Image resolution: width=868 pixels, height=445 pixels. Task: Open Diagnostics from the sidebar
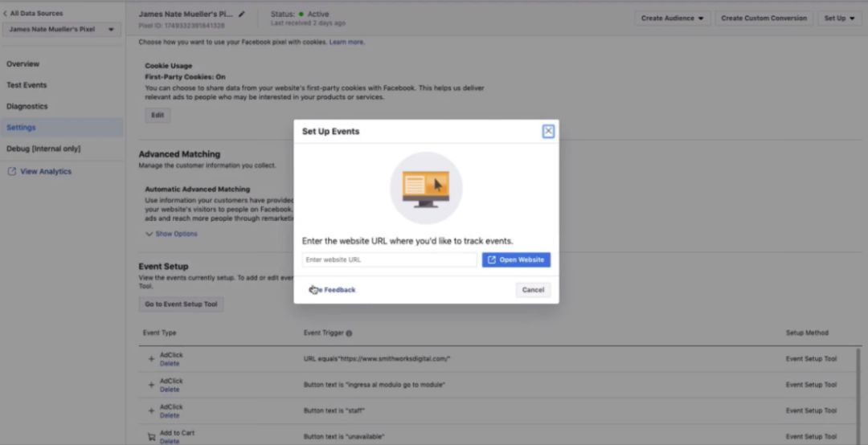pyautogui.click(x=27, y=106)
